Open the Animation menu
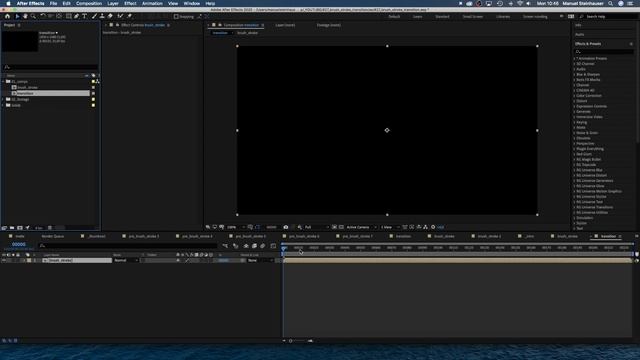 coord(152,3)
